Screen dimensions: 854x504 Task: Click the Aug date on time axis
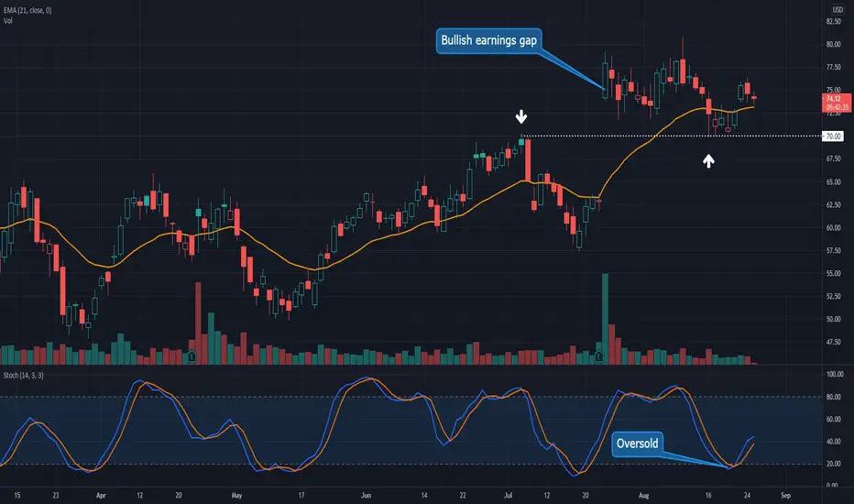644,495
